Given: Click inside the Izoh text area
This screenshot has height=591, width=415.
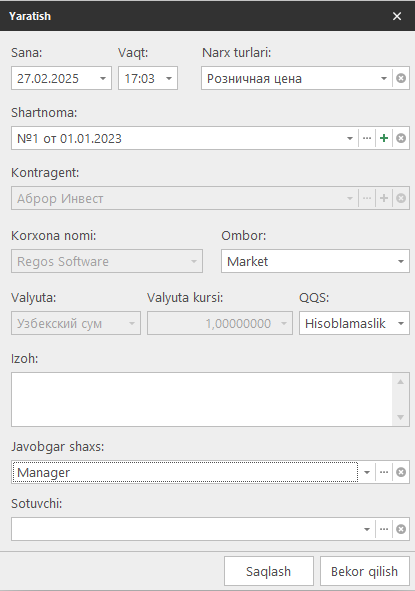Looking at the screenshot, I should 202,400.
